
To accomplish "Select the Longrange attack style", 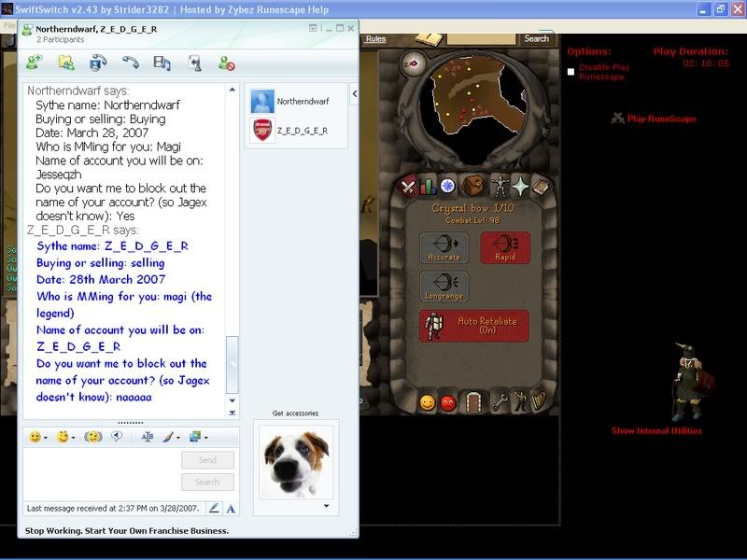I will pos(444,287).
